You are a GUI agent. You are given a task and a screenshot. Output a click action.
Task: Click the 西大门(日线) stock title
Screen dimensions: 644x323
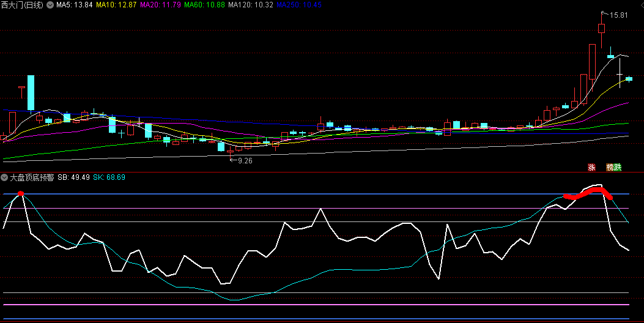23,5
